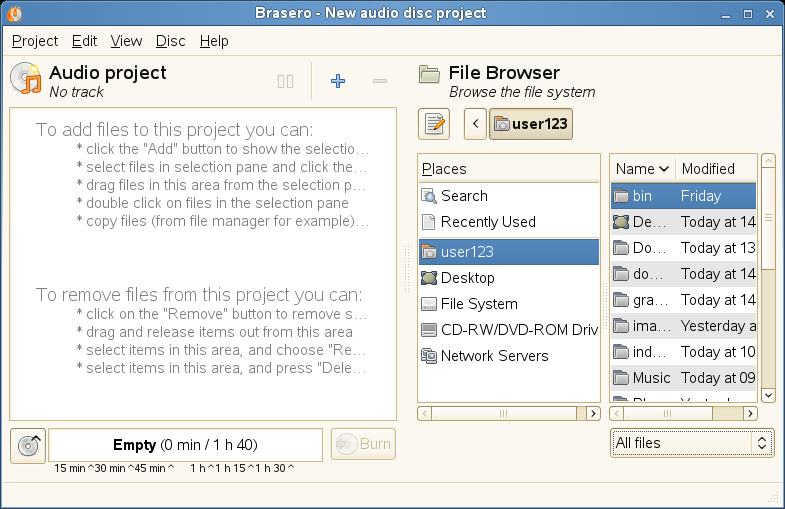Select the gra… folder name
The image size is (785, 509).
pyautogui.click(x=650, y=300)
